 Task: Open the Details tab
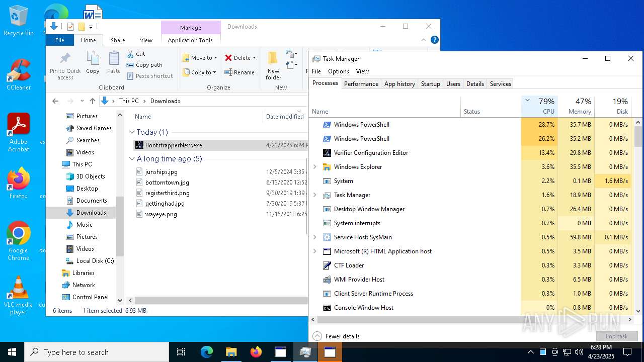pyautogui.click(x=475, y=84)
